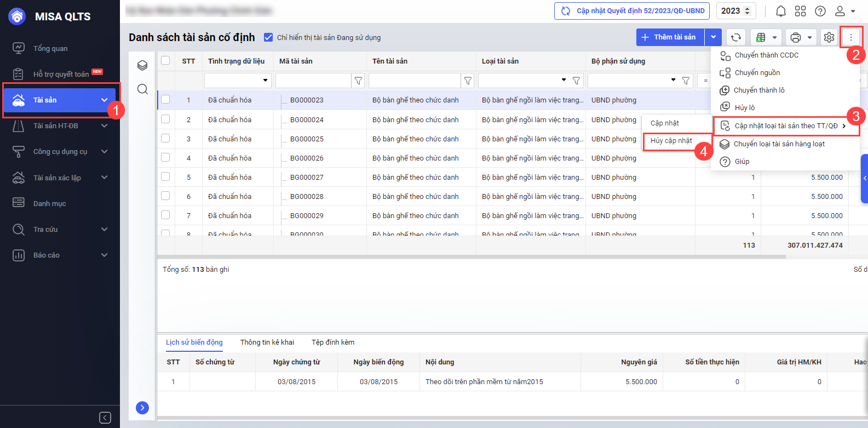The width and height of the screenshot is (868, 428).
Task: Click the layers icon beside table
Action: pyautogui.click(x=142, y=66)
